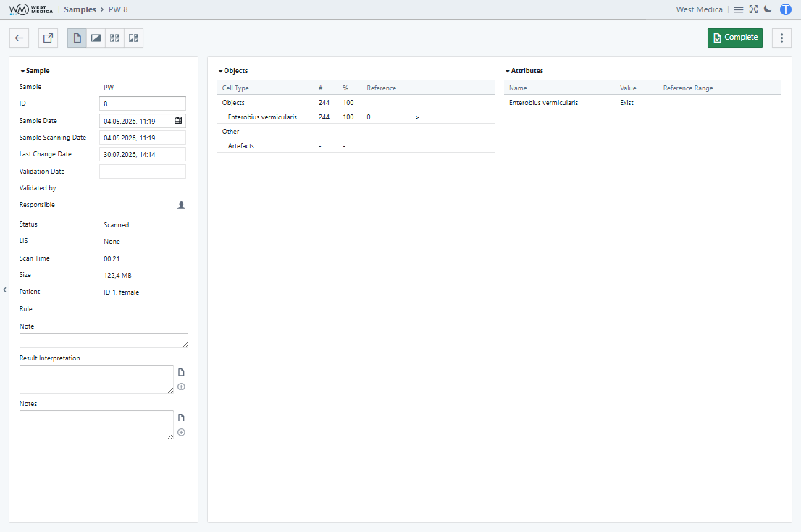Collapse the left side panel chevron
This screenshot has height=532, width=801.
(x=4, y=290)
